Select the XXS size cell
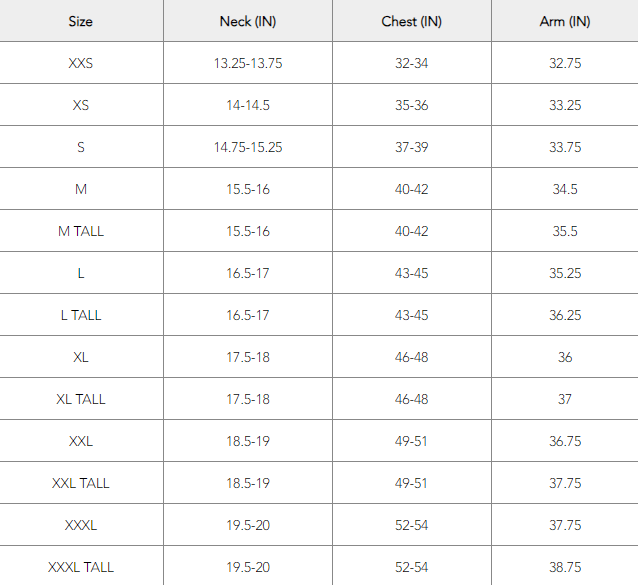This screenshot has width=638, height=585. pos(81,63)
